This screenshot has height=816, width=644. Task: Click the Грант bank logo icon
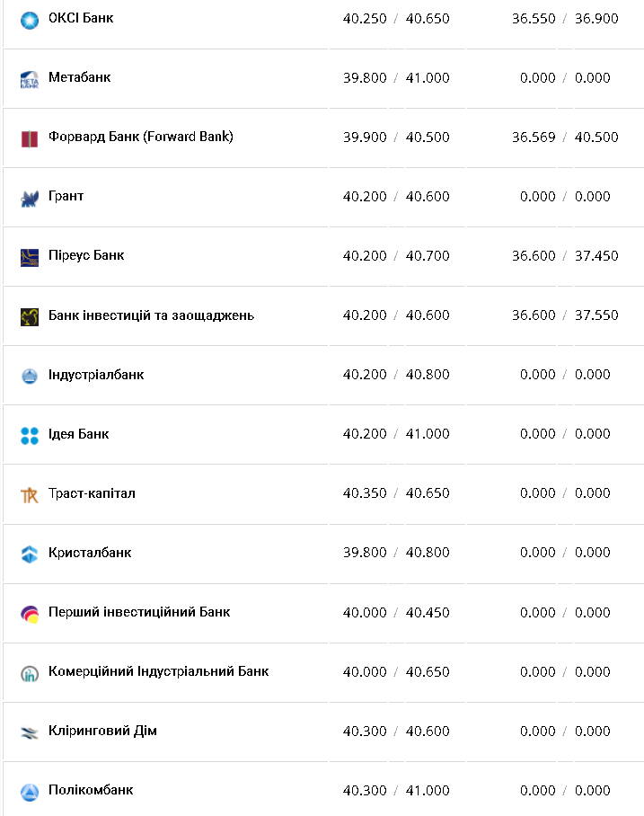[30, 198]
